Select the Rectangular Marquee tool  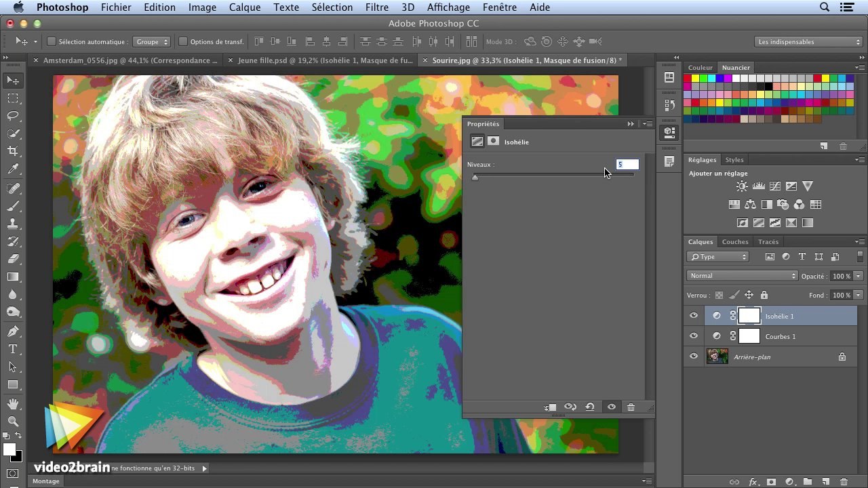click(x=13, y=98)
